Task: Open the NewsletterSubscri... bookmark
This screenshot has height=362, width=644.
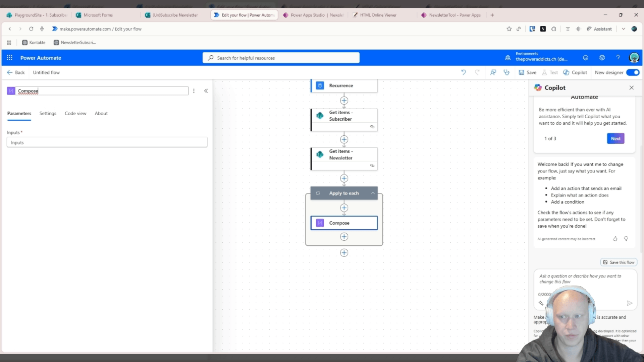Action: pos(75,43)
